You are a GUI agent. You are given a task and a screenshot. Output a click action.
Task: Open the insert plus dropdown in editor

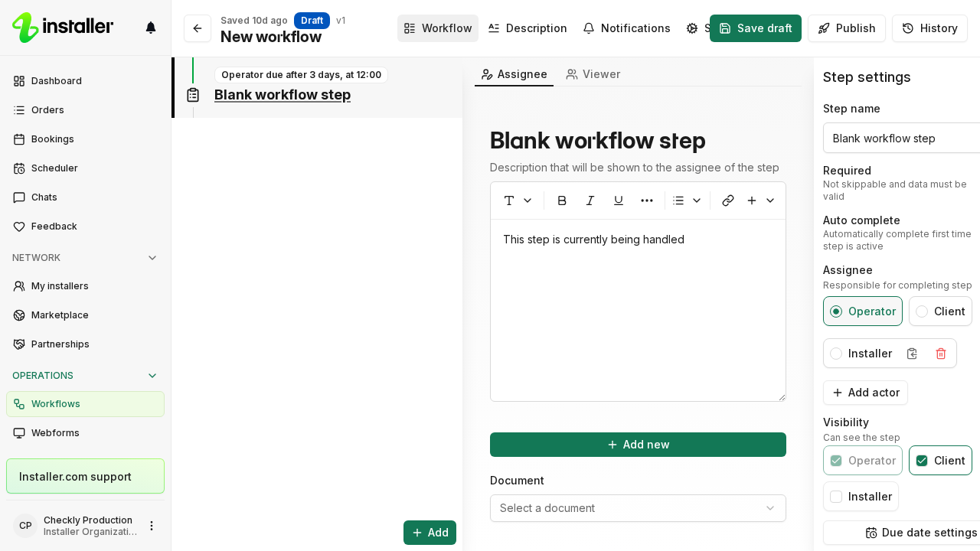click(760, 201)
